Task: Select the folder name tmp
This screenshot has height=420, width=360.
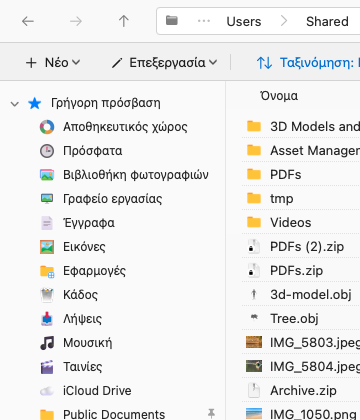Action: click(x=282, y=199)
